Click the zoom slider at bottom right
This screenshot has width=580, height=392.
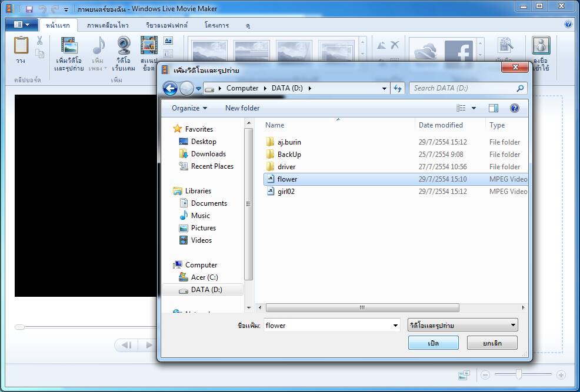coord(519,374)
